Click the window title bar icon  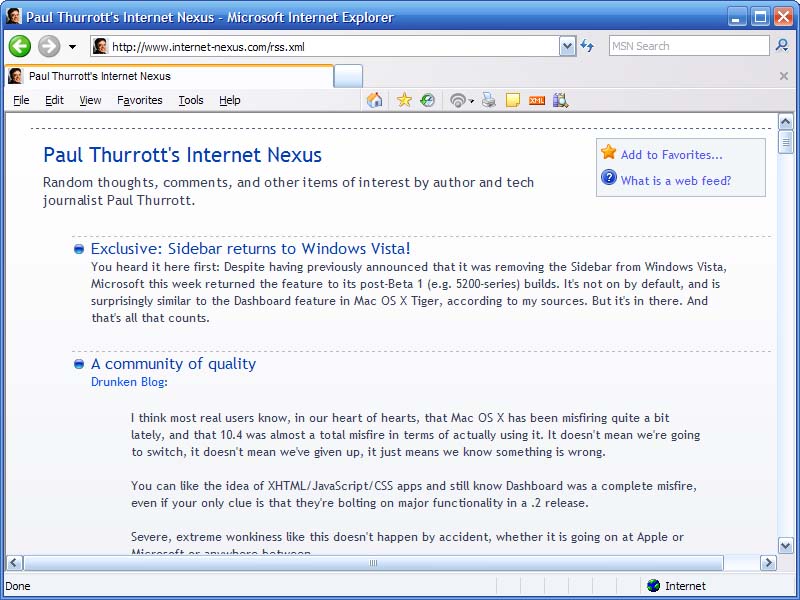tap(14, 16)
